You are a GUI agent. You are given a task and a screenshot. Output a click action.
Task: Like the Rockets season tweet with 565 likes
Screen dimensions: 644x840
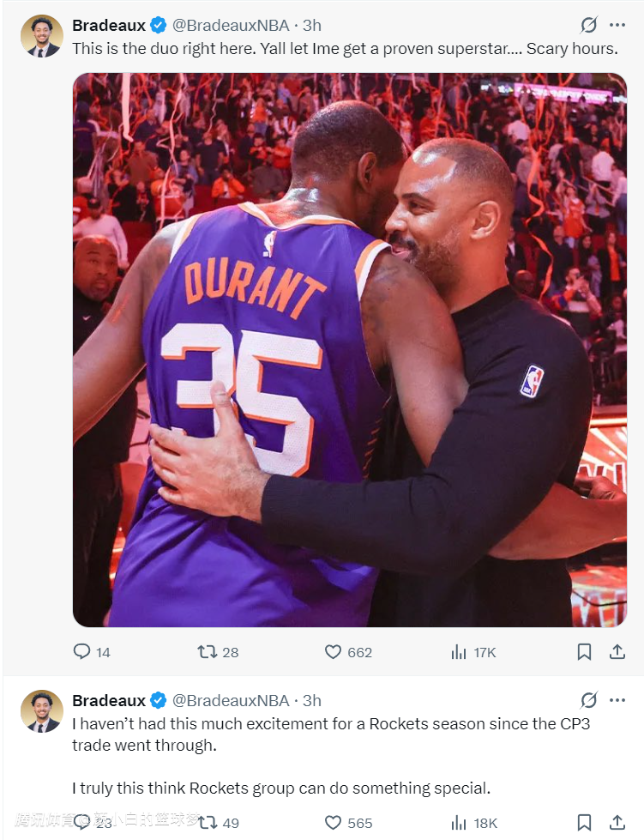334,823
